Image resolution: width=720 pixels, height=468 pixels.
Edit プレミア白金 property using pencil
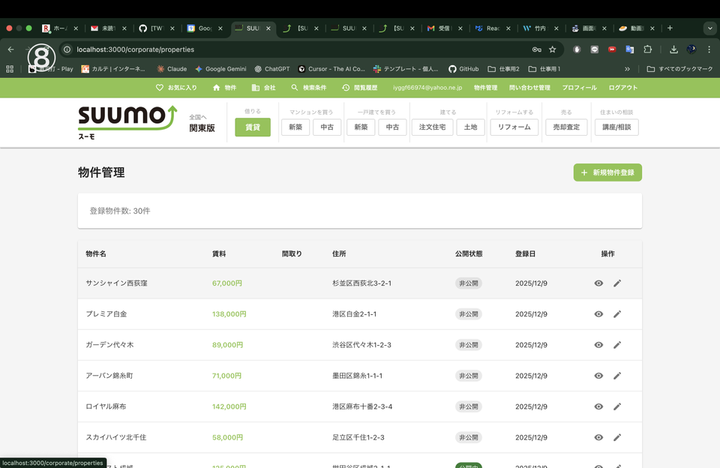pyautogui.click(x=617, y=314)
